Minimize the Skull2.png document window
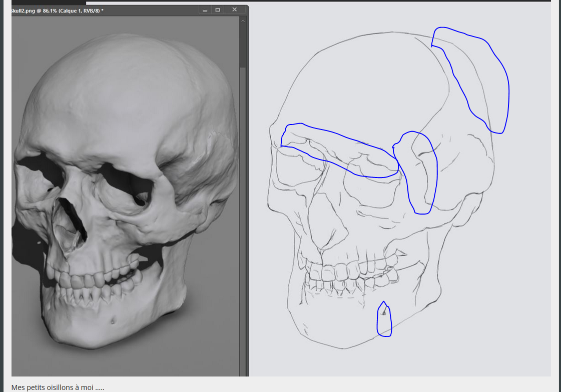561x392 pixels. [204, 10]
